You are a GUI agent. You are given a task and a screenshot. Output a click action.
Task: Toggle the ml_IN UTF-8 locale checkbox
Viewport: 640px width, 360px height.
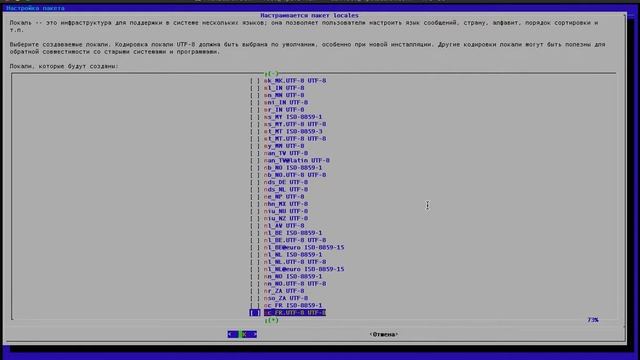click(255, 88)
